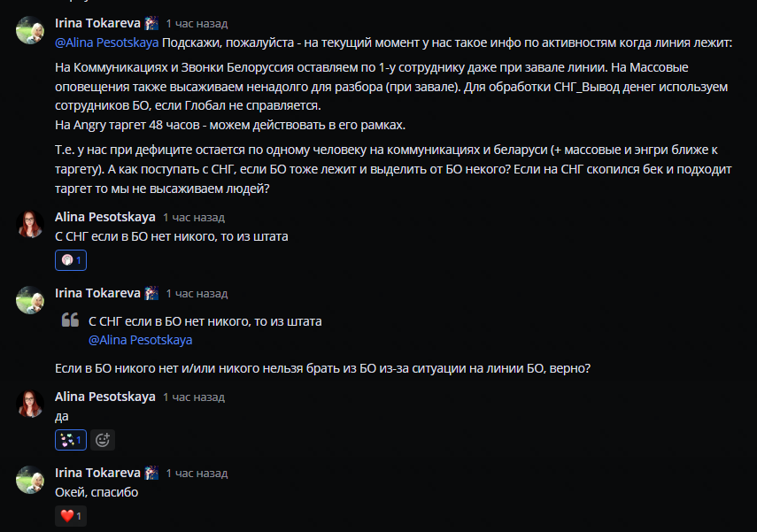Open the @Alina Pesotskaya mention under the quote
Screen dimensions: 757x532
tap(141, 340)
